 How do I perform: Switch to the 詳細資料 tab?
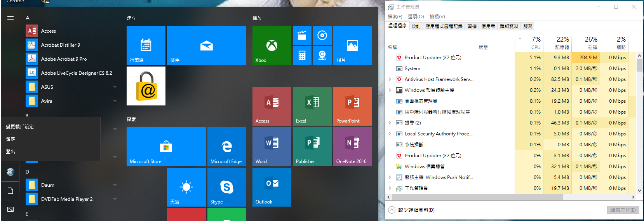point(509,26)
